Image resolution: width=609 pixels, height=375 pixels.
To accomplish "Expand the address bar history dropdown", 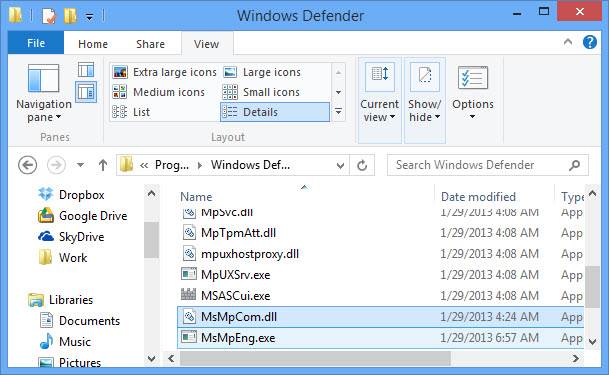I will (x=341, y=166).
